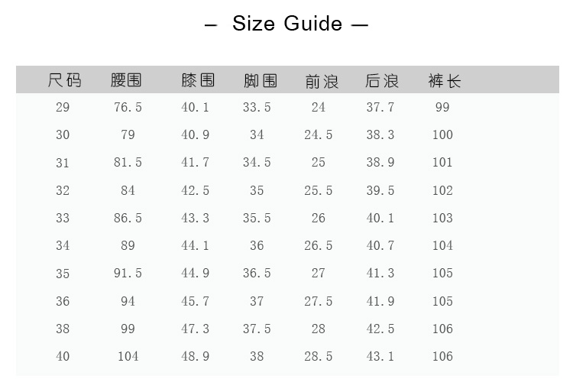Viewport: 573px width, 392px height.
Task: Select the 104 waist value for size 40
Action: [x=128, y=357]
